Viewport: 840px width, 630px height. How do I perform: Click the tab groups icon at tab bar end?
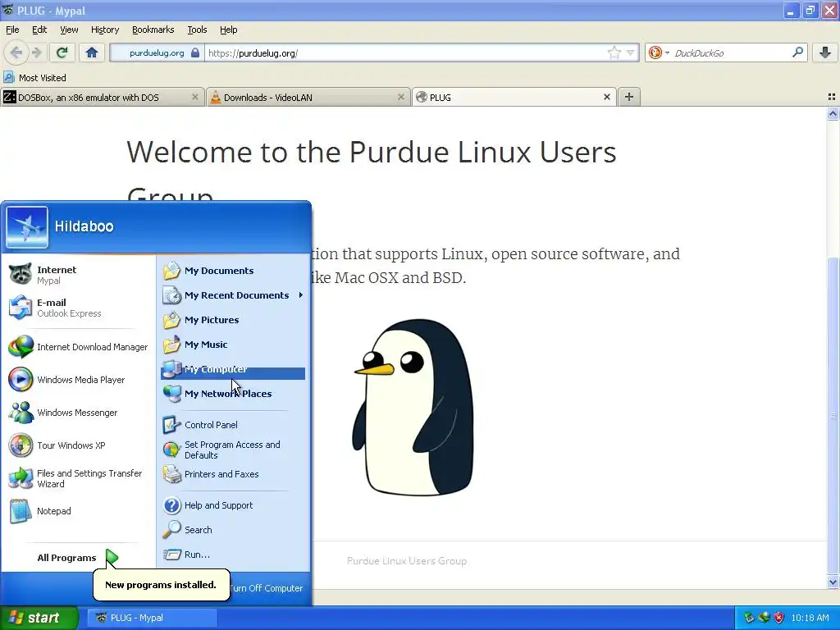coord(832,97)
